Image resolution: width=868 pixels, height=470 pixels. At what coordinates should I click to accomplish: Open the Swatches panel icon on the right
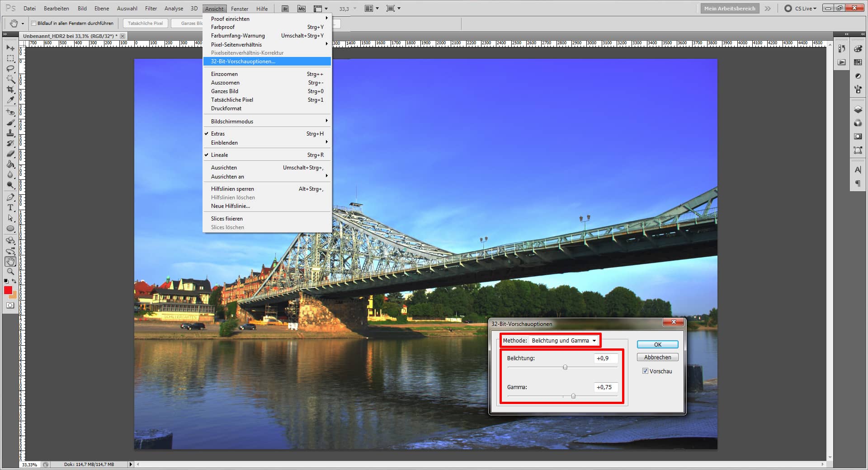coord(858,62)
